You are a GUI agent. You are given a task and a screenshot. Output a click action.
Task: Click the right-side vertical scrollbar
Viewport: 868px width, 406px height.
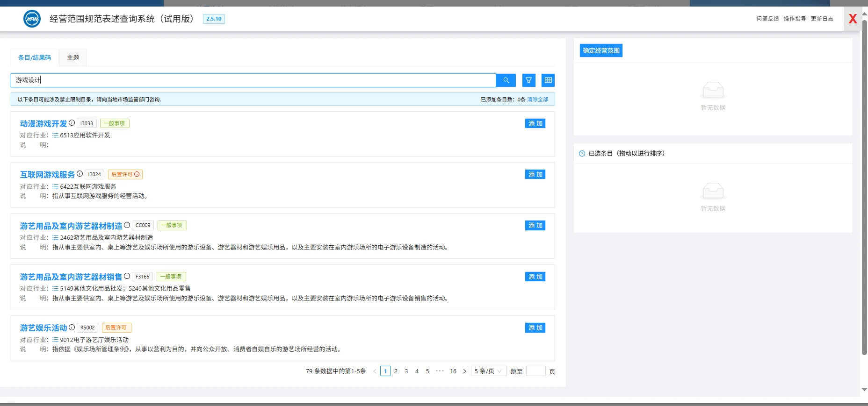pyautogui.click(x=864, y=187)
